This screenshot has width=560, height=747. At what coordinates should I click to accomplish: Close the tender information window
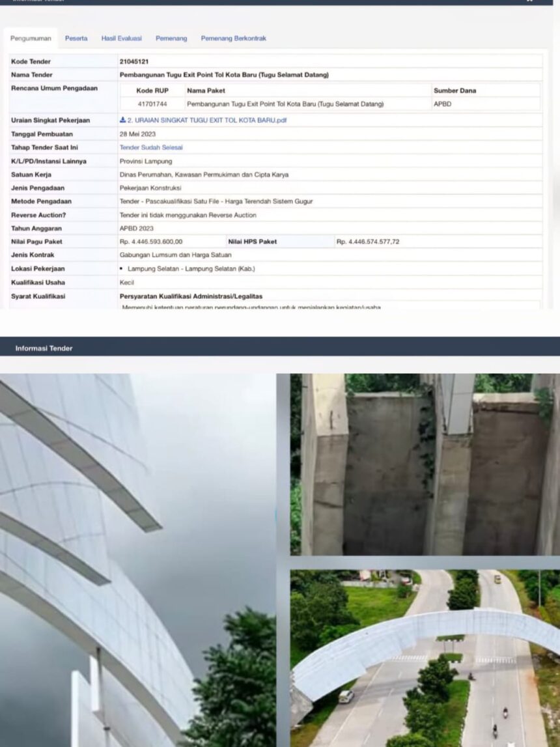point(529,1)
